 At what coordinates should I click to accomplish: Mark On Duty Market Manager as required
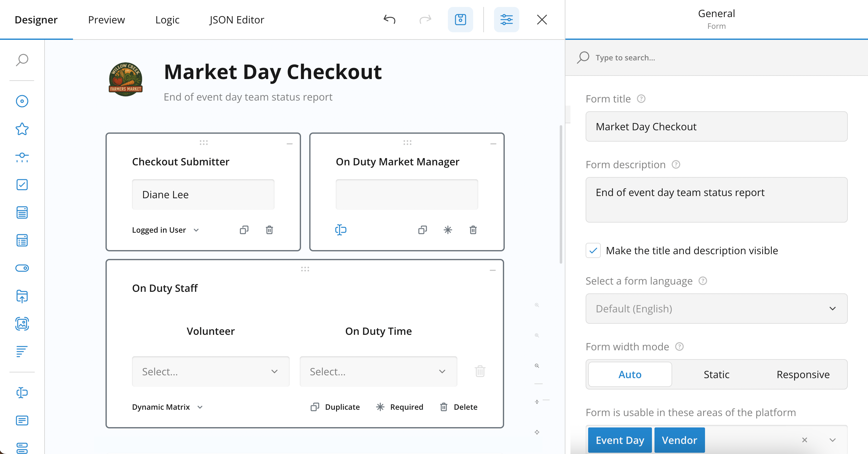448,230
